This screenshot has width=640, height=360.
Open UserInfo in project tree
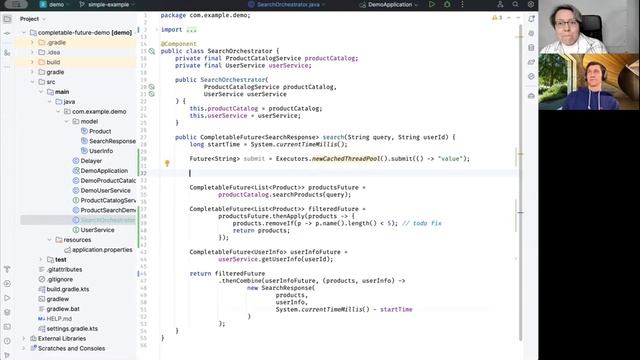pyautogui.click(x=97, y=151)
